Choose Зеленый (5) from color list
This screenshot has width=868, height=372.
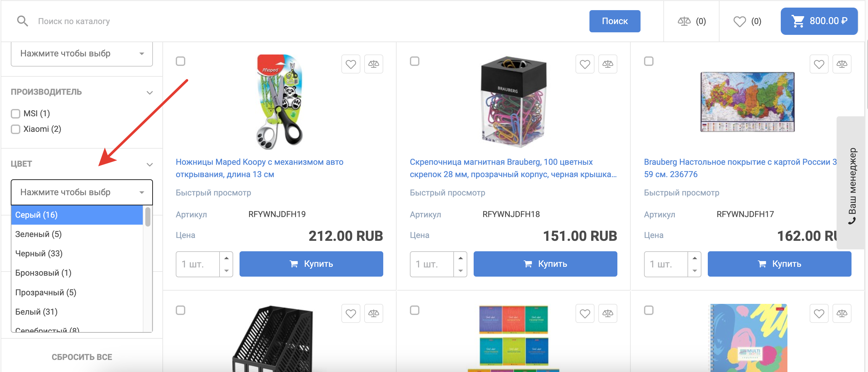(x=38, y=234)
